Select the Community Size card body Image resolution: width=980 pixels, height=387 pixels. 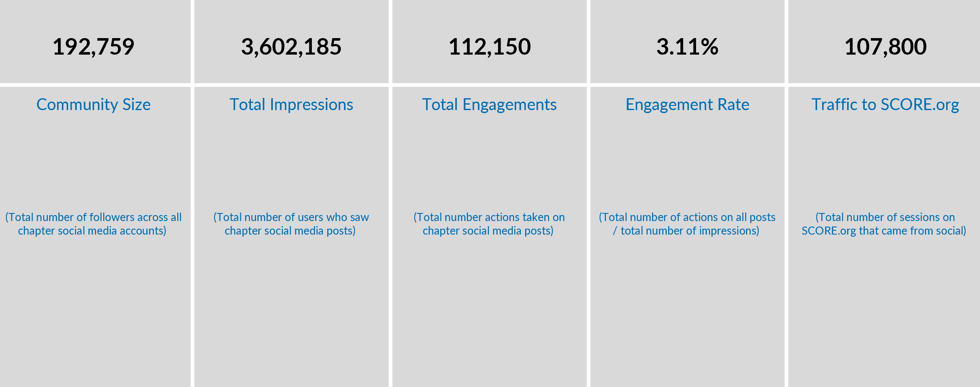point(95,237)
